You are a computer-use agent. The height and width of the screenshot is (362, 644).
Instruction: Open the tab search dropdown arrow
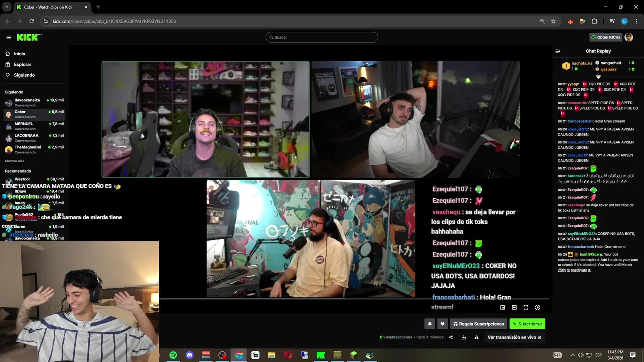point(7,7)
